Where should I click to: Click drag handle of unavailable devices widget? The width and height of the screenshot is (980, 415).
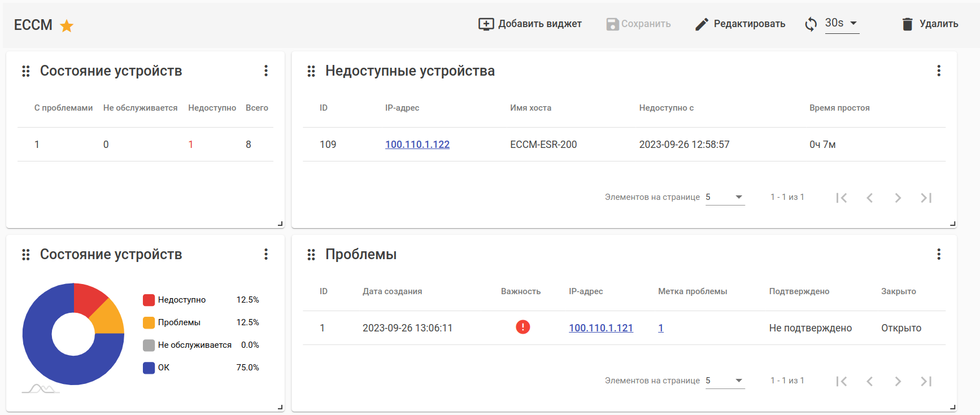click(311, 71)
